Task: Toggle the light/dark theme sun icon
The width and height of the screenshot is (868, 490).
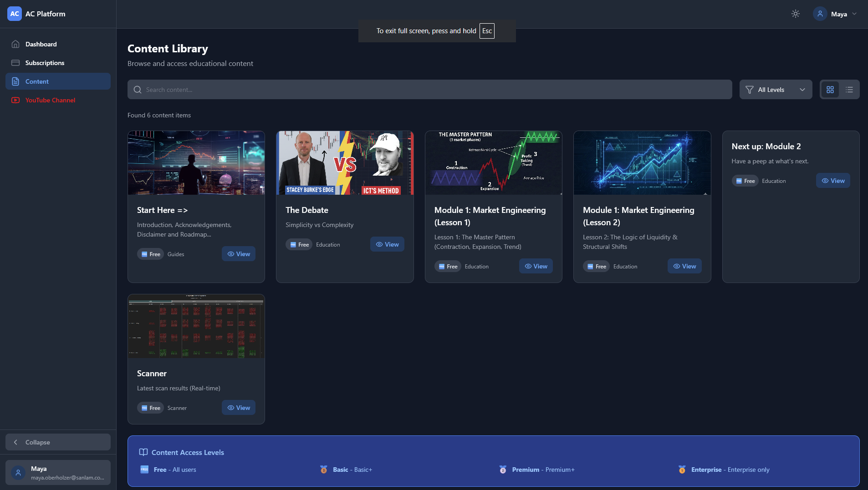Action: tap(795, 14)
